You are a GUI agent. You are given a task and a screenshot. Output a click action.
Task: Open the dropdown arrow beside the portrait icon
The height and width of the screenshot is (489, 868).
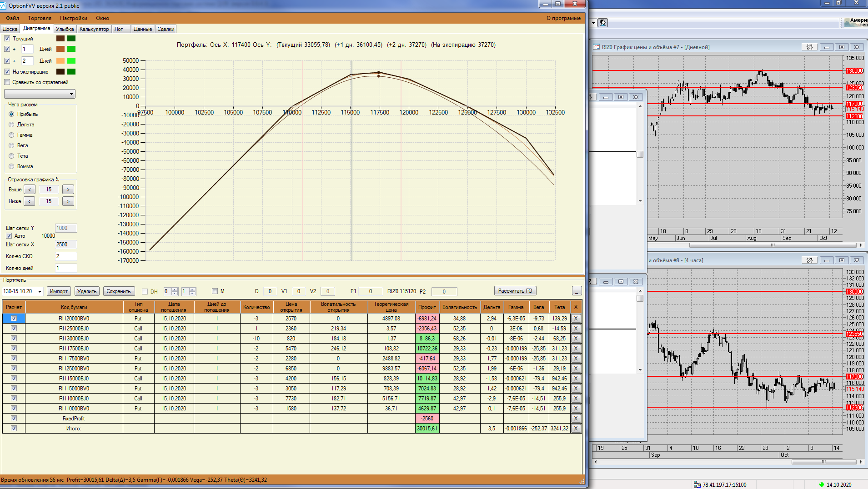[x=594, y=23]
